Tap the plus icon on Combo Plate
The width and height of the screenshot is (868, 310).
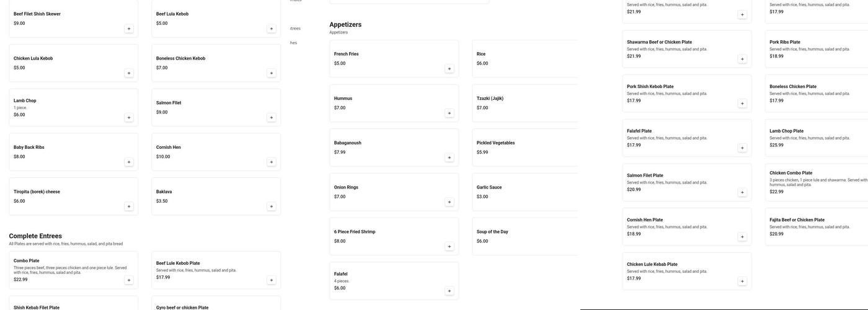click(x=129, y=280)
